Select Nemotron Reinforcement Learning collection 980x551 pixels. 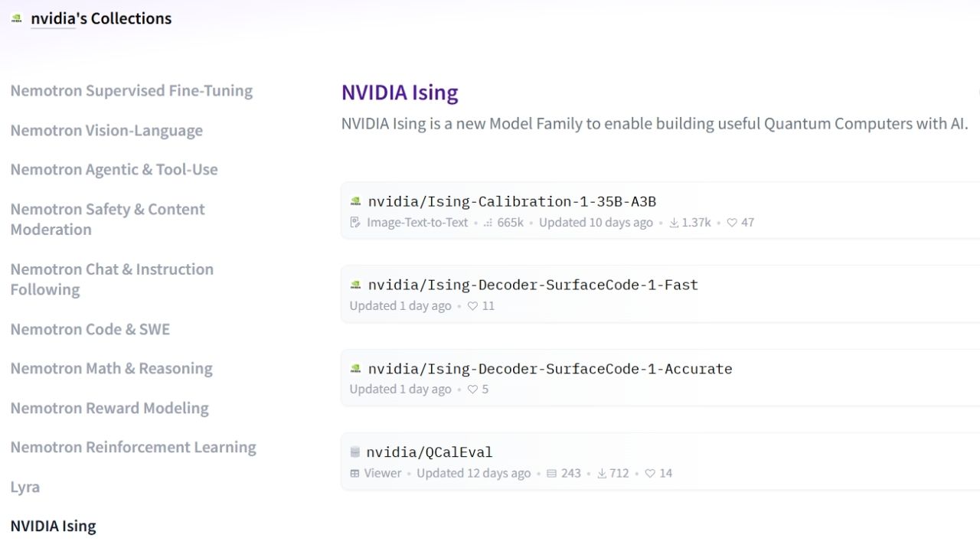click(133, 447)
